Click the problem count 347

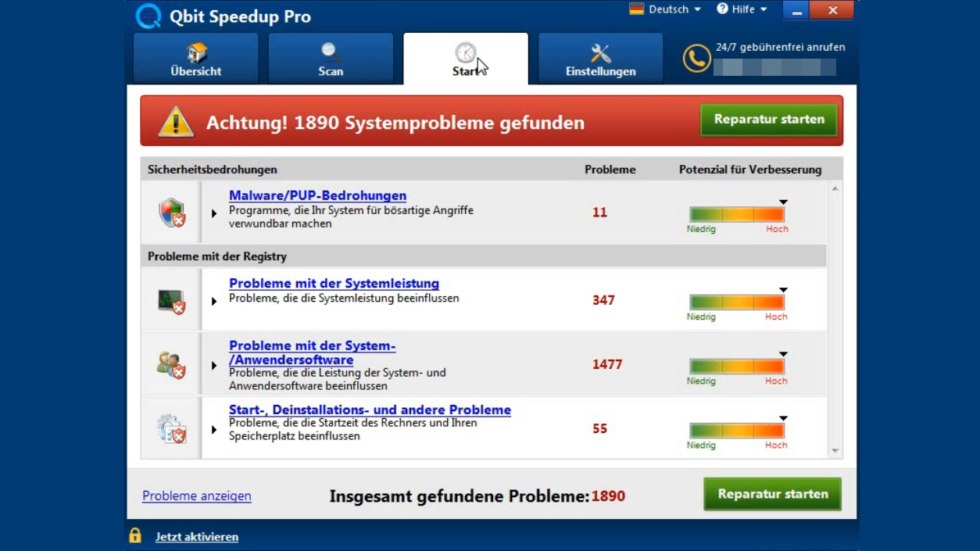click(603, 300)
